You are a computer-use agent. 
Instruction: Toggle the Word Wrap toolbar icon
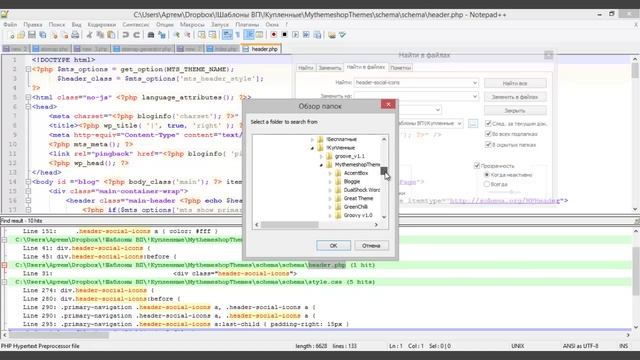[227, 36]
